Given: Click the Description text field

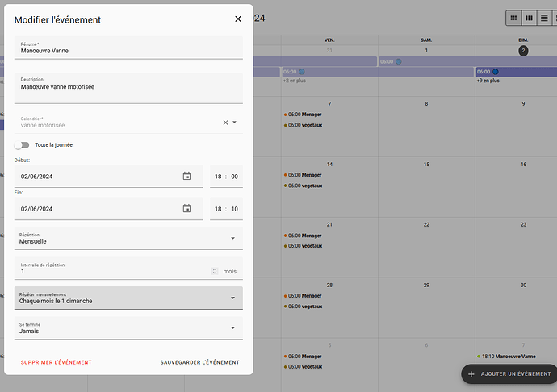Looking at the screenshot, I should point(128,89).
